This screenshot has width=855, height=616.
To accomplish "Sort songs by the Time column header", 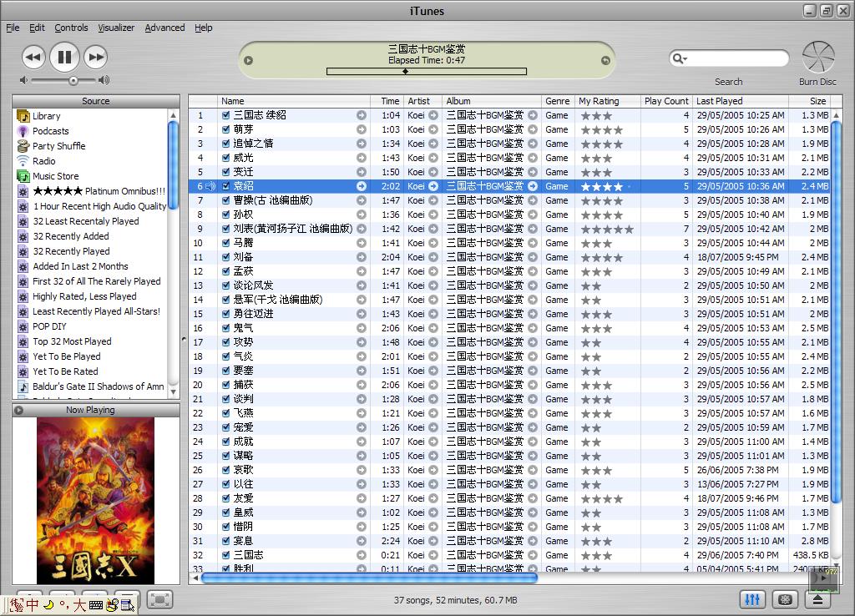I will coord(387,101).
